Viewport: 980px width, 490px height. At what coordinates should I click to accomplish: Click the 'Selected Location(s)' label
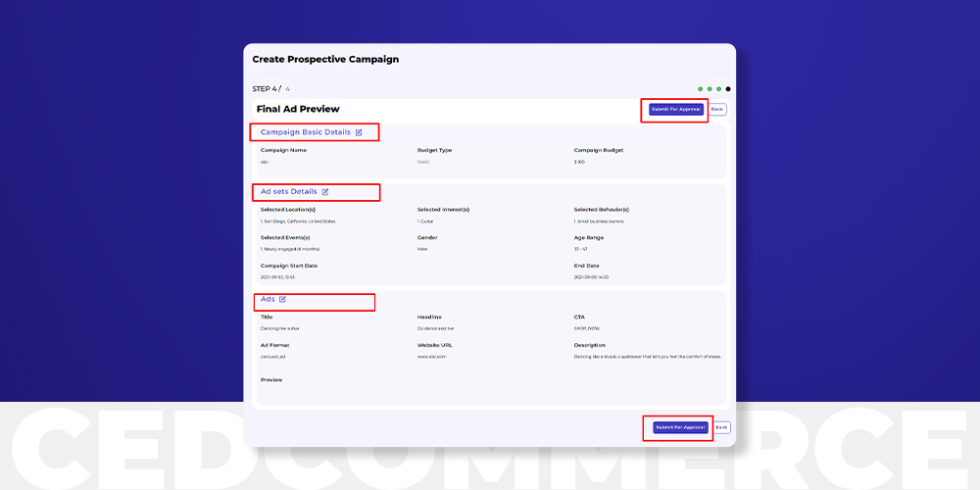(x=288, y=210)
